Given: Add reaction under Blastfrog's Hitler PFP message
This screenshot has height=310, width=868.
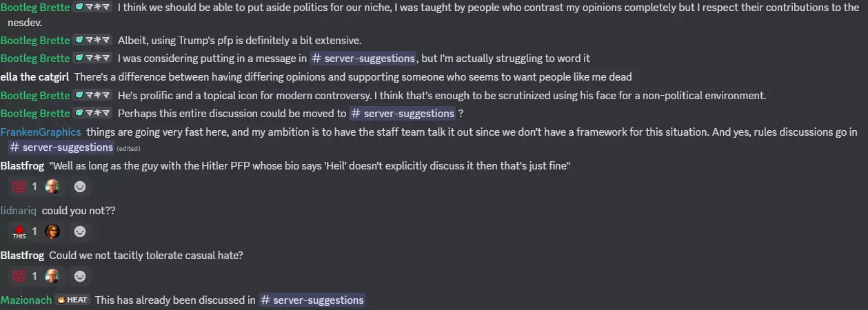Looking at the screenshot, I should pyautogui.click(x=80, y=187).
